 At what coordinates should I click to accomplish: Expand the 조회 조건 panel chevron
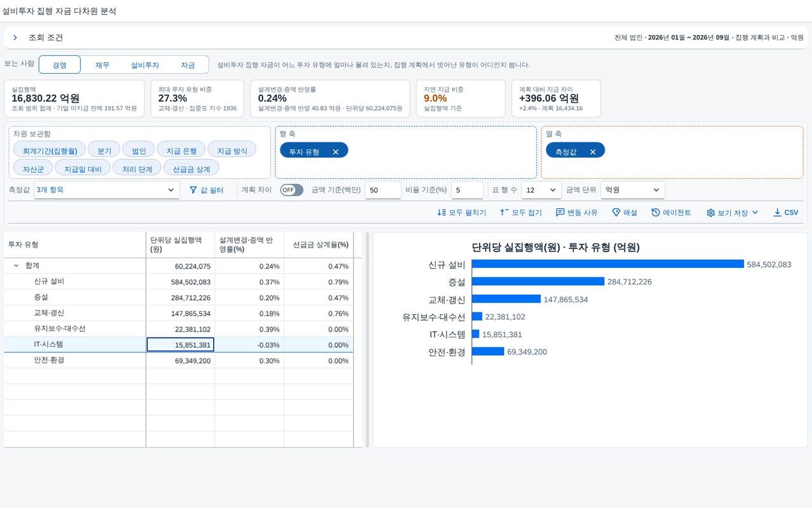(15, 38)
